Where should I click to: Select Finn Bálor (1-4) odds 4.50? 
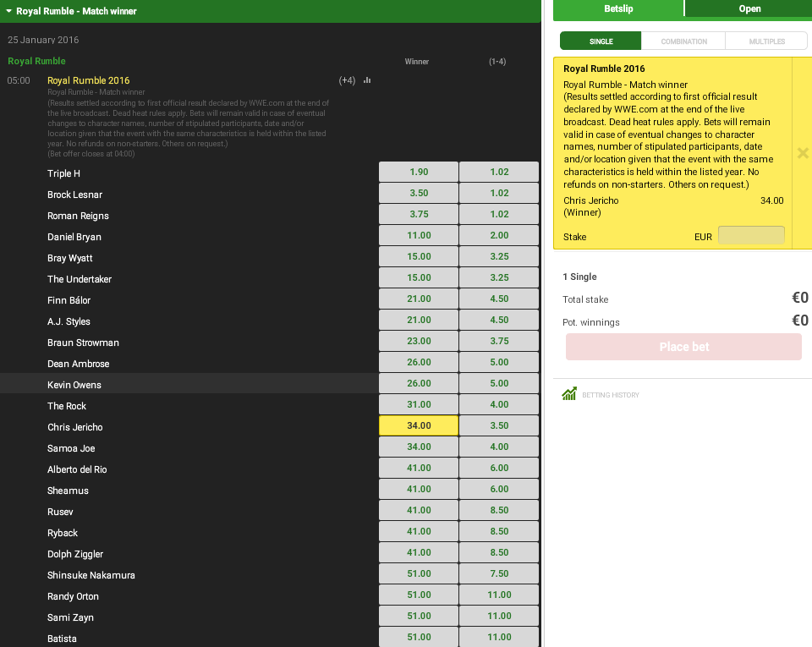pyautogui.click(x=499, y=299)
